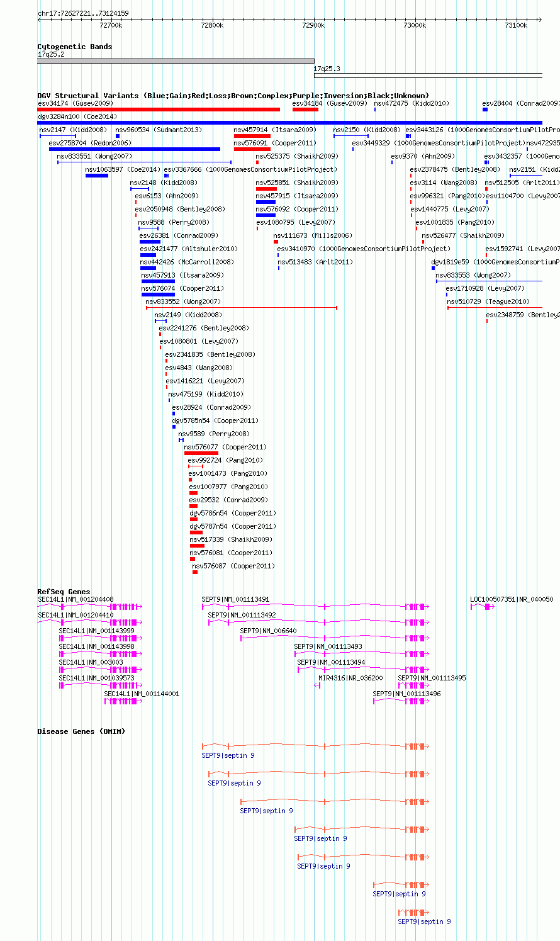Click the esv34174 (Gusev2009) variant label
This screenshot has width=560, height=941.
click(x=76, y=103)
